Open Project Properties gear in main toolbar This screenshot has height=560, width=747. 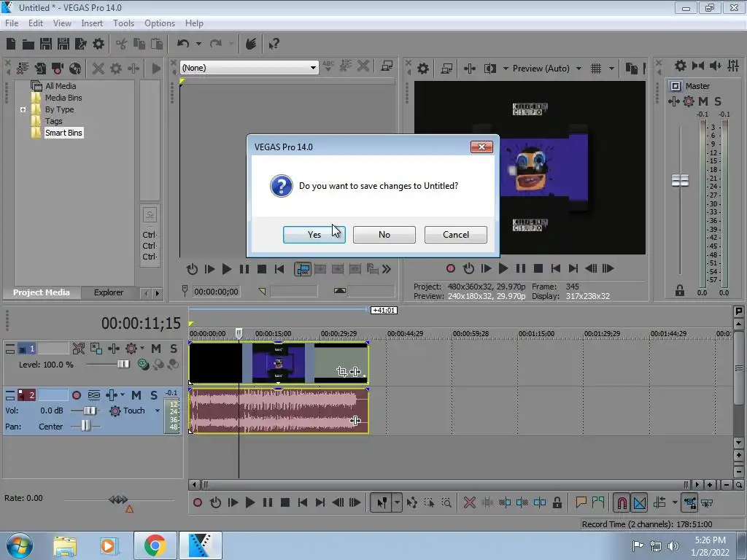click(98, 44)
